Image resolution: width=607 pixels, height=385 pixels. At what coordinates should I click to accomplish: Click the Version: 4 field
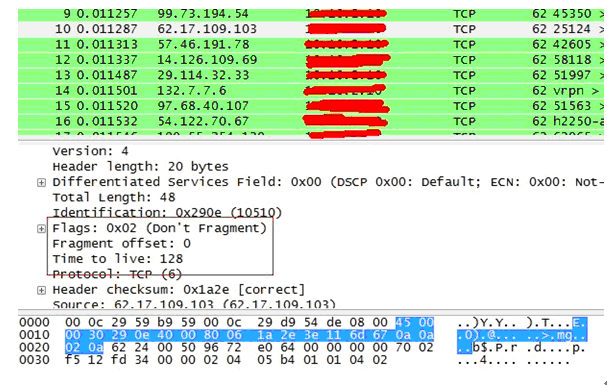[x=91, y=151]
